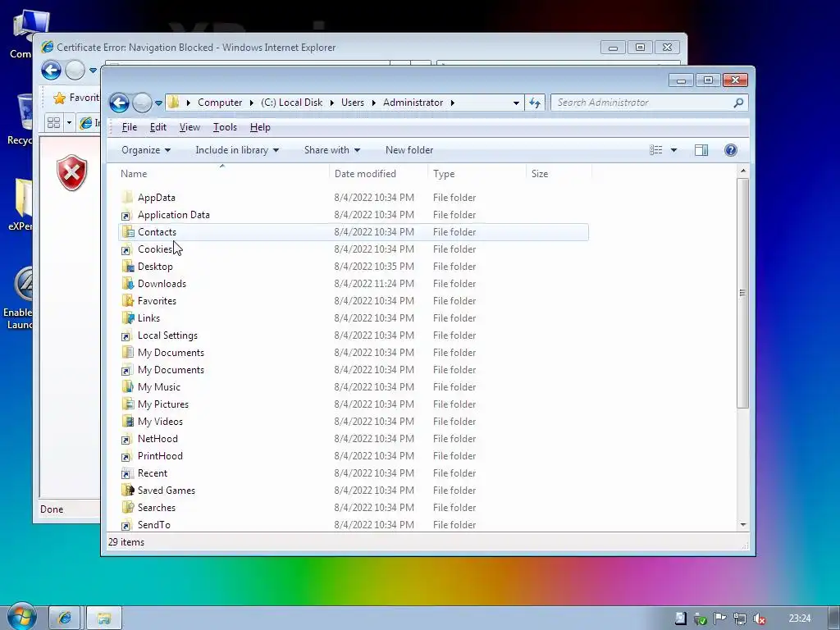Expand the view options dropdown arrow

[x=674, y=150]
